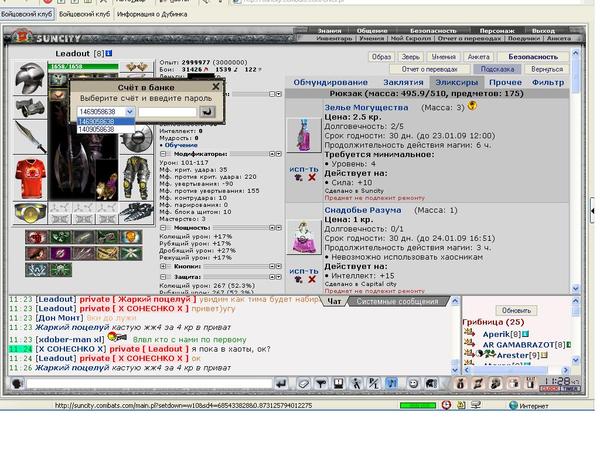600x450 pixels.
Task: Click the equipped helmet slot
Action: click(x=30, y=78)
